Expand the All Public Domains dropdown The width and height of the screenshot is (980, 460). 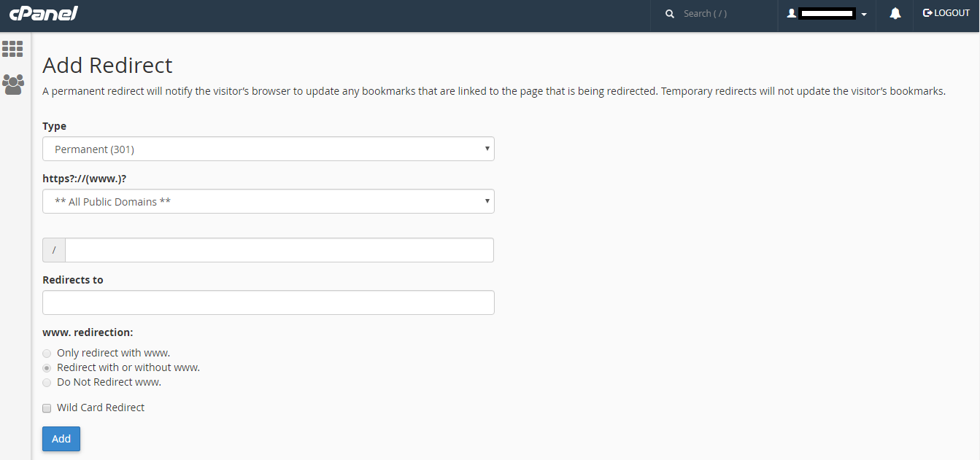269,201
